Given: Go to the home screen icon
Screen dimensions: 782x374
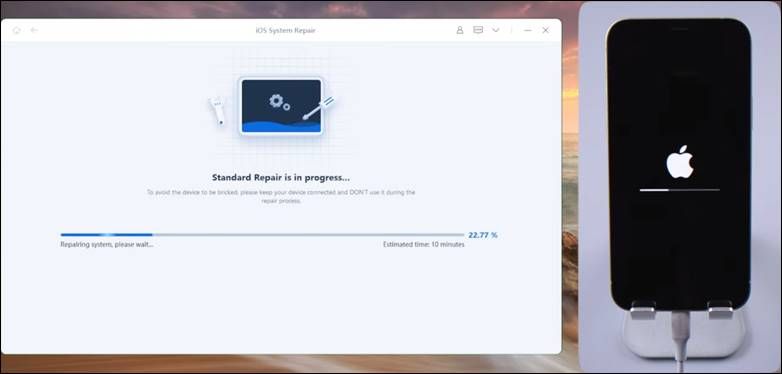Looking at the screenshot, I should point(16,30).
